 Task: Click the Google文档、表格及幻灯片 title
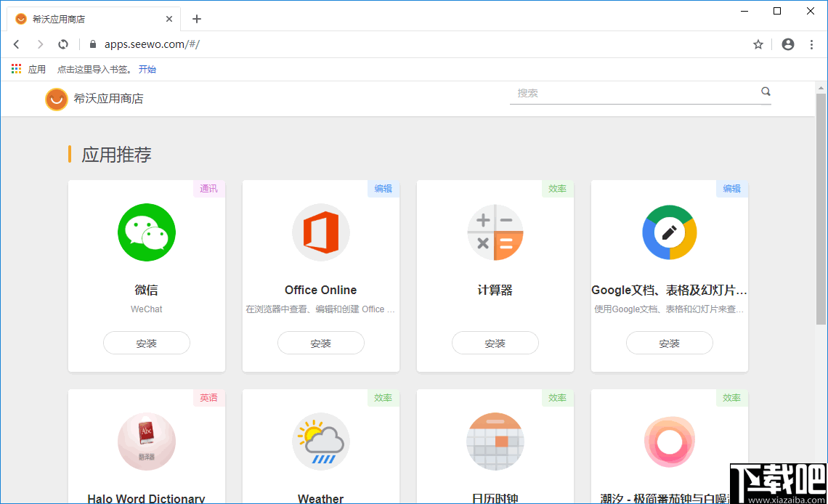tap(669, 290)
